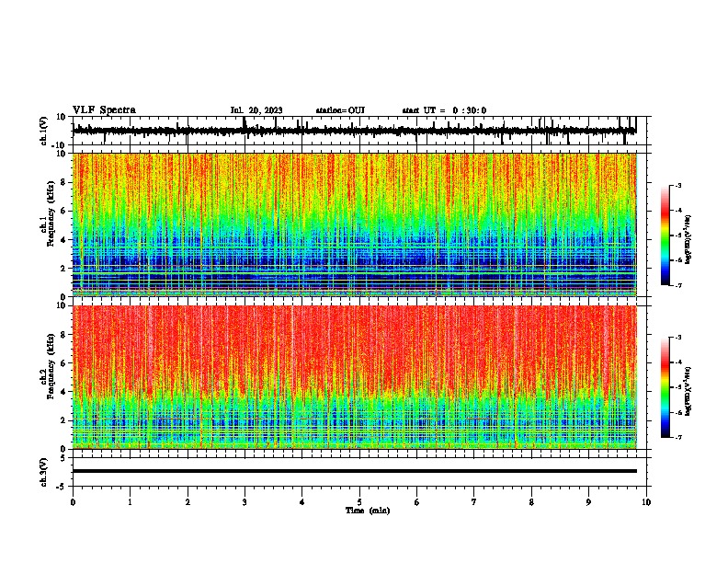Click the log(PSD) label beside ch.1 colorbar

[688, 239]
